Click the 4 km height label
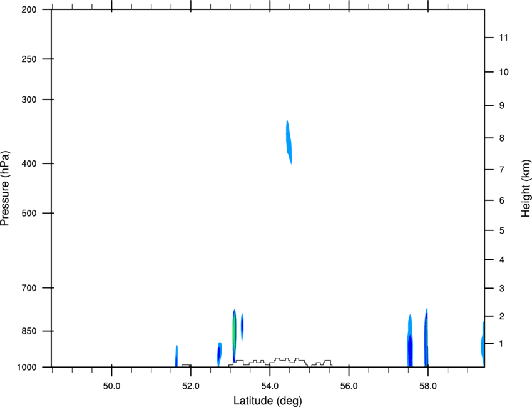This screenshot has height=407, width=532. [x=501, y=260]
